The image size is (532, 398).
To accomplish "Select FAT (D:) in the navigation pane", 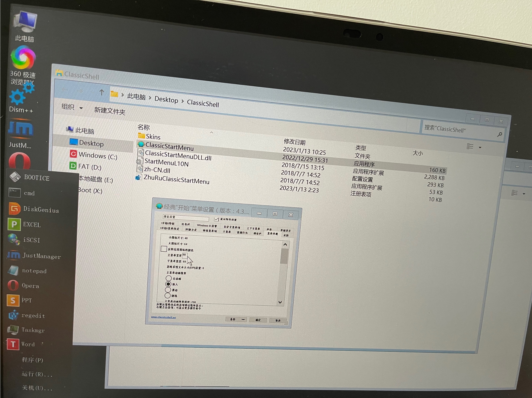I will pyautogui.click(x=86, y=166).
